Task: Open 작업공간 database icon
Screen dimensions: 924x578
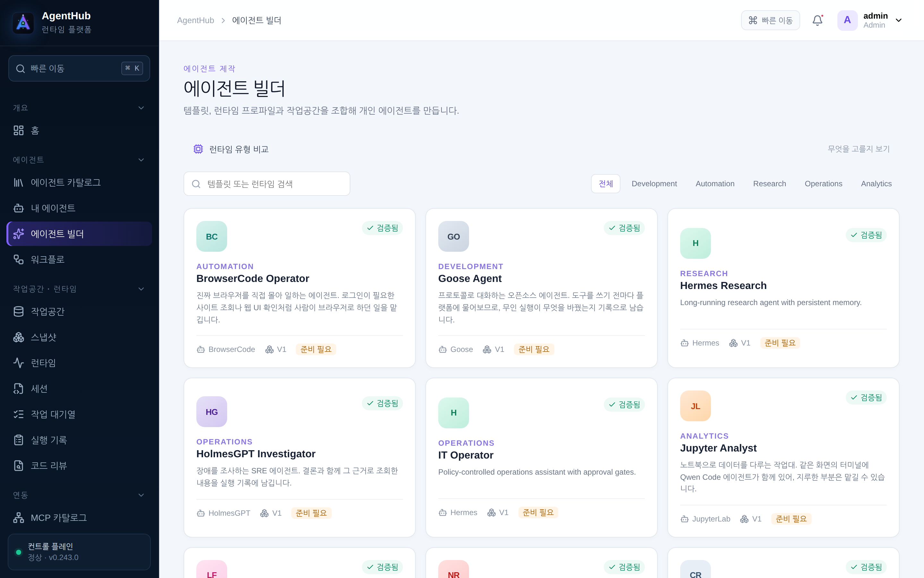Action: click(x=18, y=311)
